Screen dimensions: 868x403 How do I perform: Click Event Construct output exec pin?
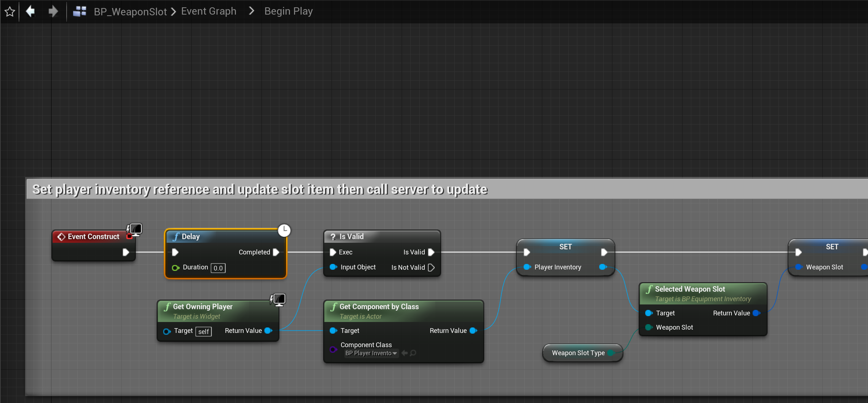(x=126, y=252)
